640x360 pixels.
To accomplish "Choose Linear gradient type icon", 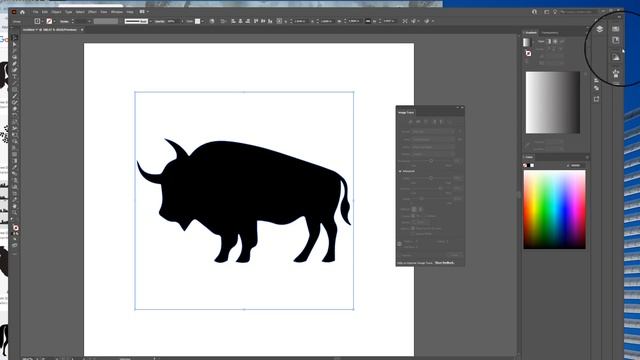I will point(549,42).
